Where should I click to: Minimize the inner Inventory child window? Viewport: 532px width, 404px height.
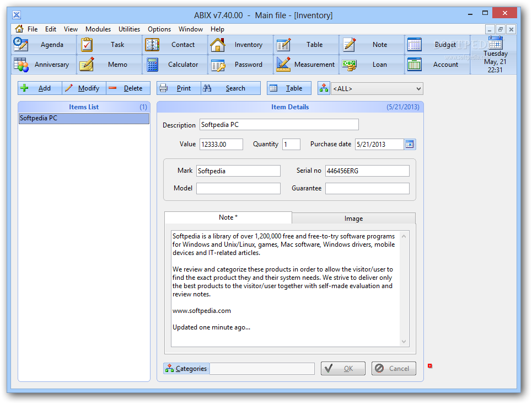click(x=490, y=30)
